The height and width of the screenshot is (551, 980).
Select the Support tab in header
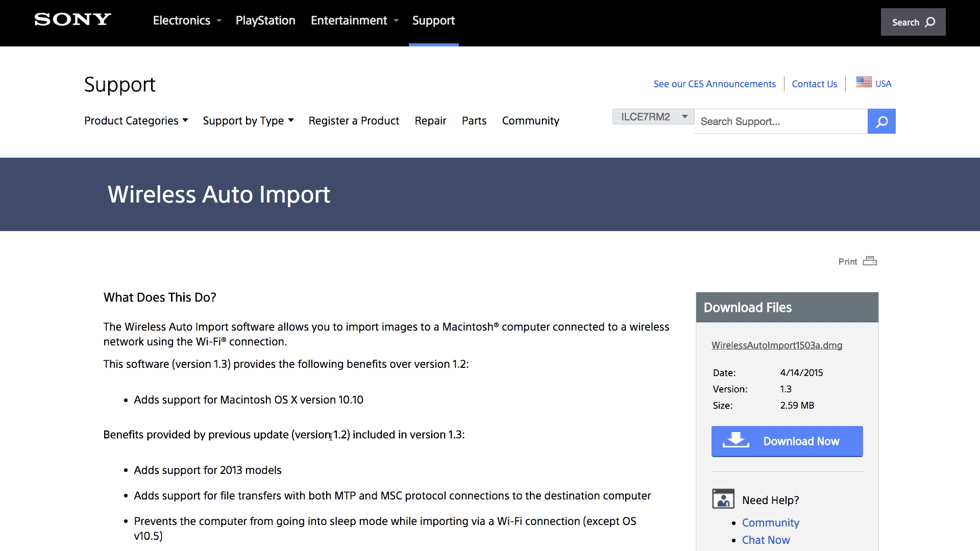[433, 20]
